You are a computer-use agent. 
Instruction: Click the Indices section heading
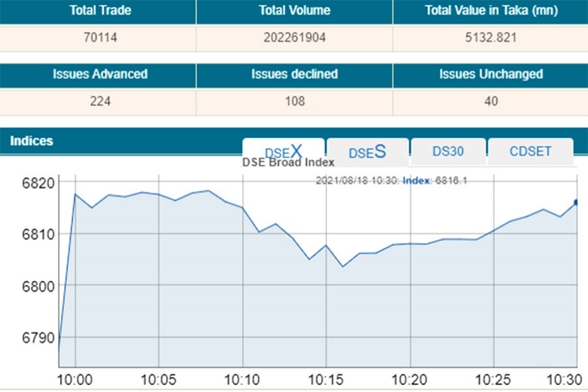[31, 141]
